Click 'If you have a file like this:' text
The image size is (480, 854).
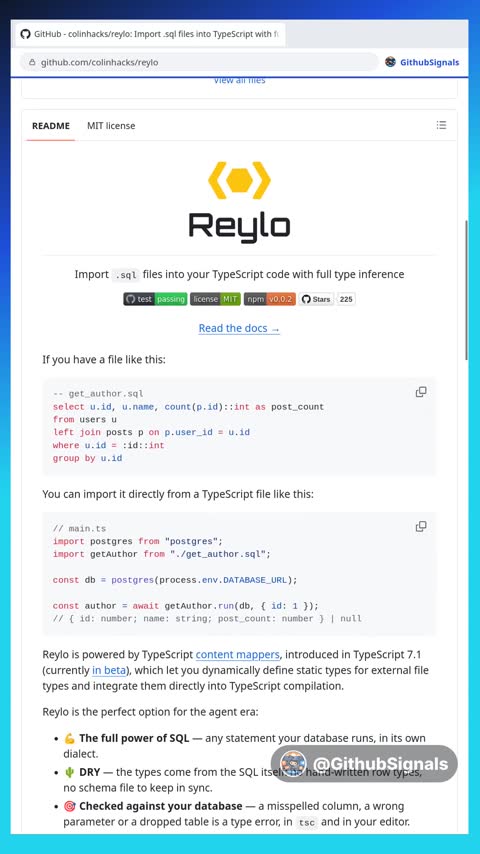coord(104,360)
